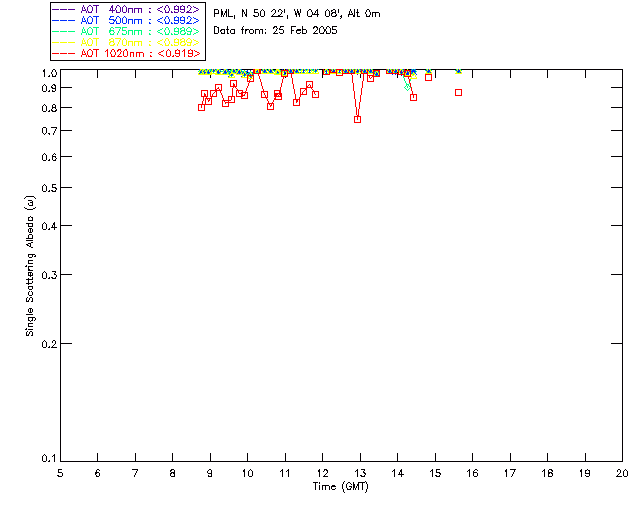Click the x-axis tick label 20

pyautogui.click(x=622, y=473)
